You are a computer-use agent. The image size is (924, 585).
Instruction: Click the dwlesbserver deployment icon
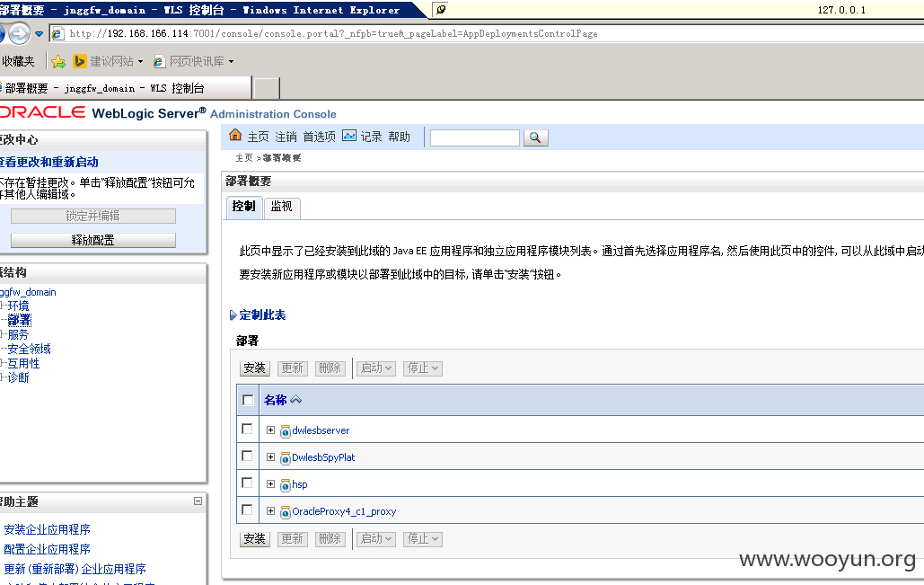pos(286,431)
